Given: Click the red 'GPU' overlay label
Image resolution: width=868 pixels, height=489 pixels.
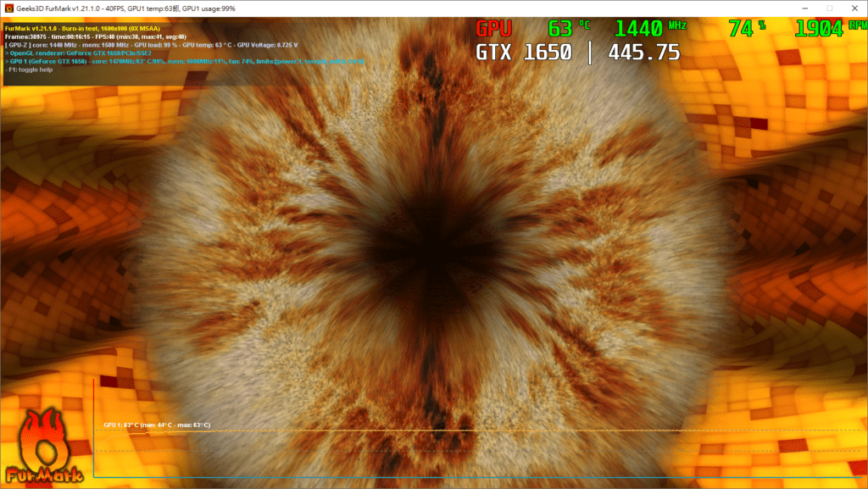Looking at the screenshot, I should (494, 29).
